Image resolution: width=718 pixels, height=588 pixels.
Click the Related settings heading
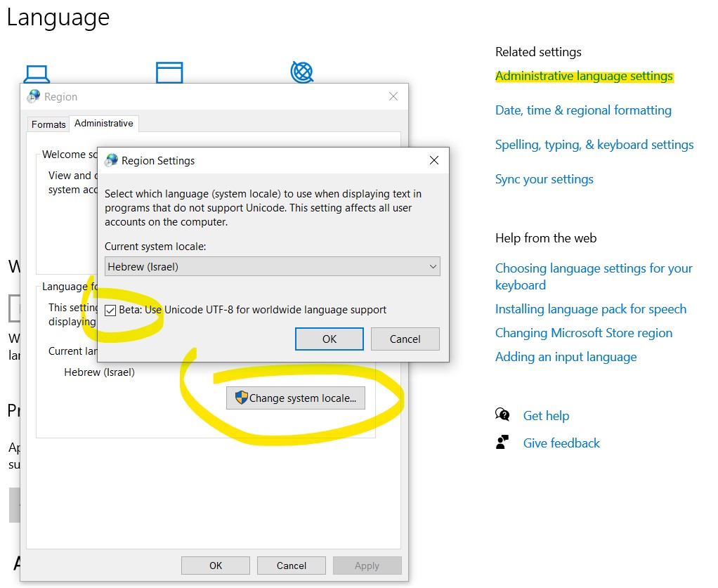538,52
